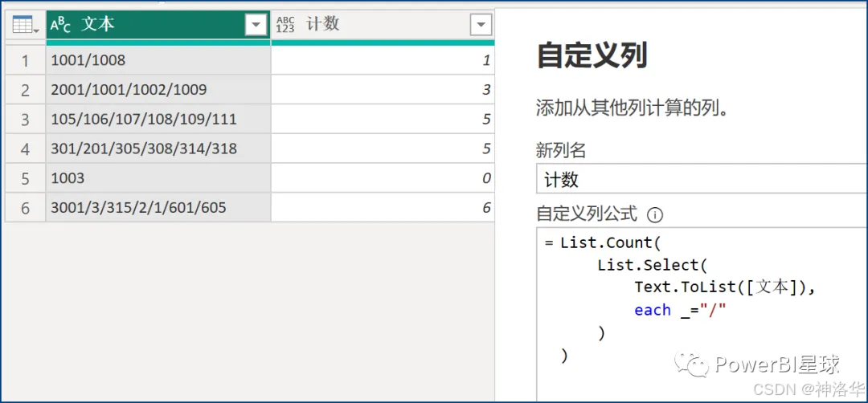Open the 计数 column filter dropdown

[481, 25]
